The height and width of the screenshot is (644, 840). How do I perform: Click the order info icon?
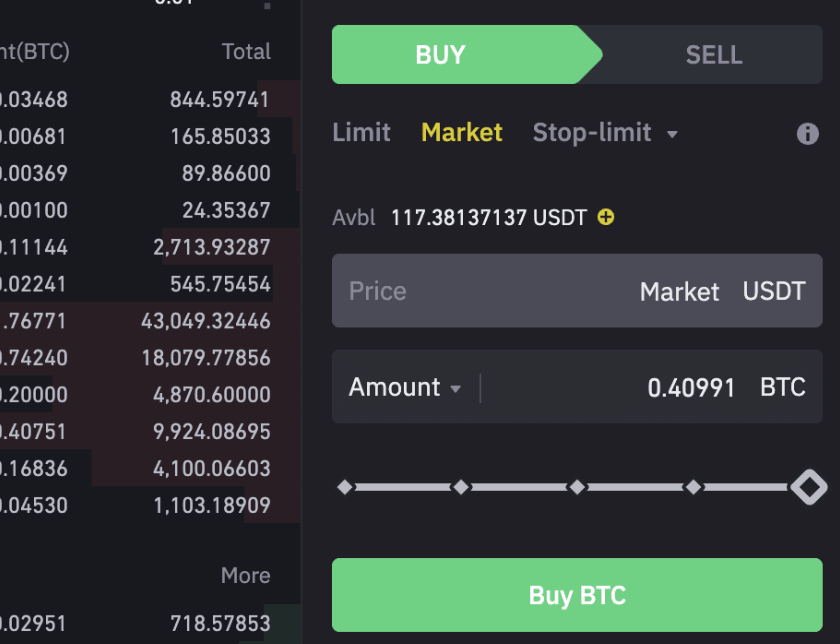click(x=808, y=134)
